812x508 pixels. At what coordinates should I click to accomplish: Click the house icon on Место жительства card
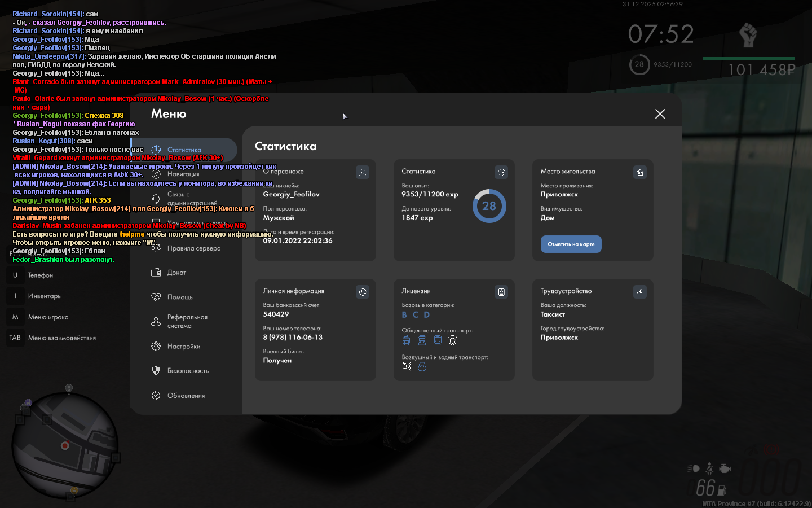tap(640, 172)
